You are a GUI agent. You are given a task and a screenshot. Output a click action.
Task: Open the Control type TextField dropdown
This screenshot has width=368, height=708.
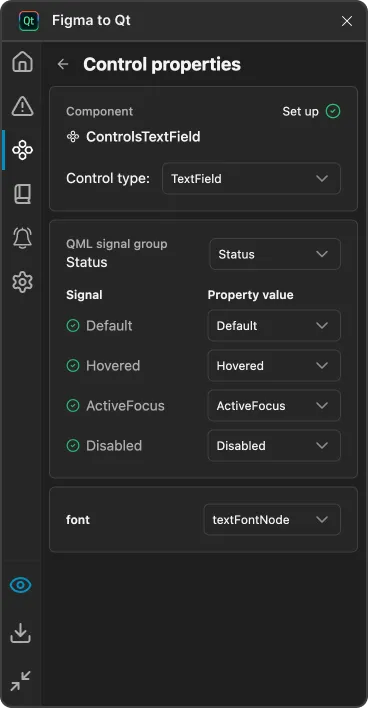[x=252, y=178]
